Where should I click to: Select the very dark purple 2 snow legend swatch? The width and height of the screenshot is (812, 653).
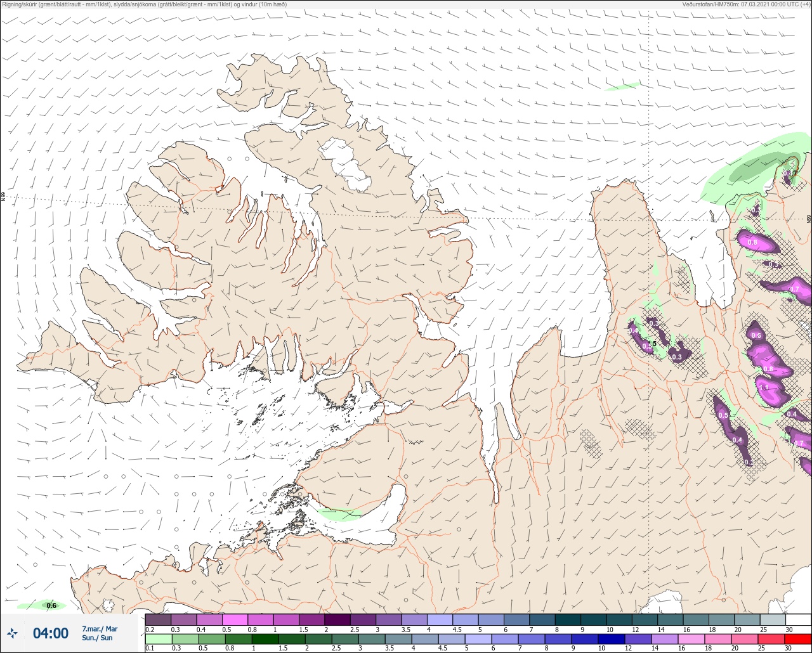pos(337,619)
